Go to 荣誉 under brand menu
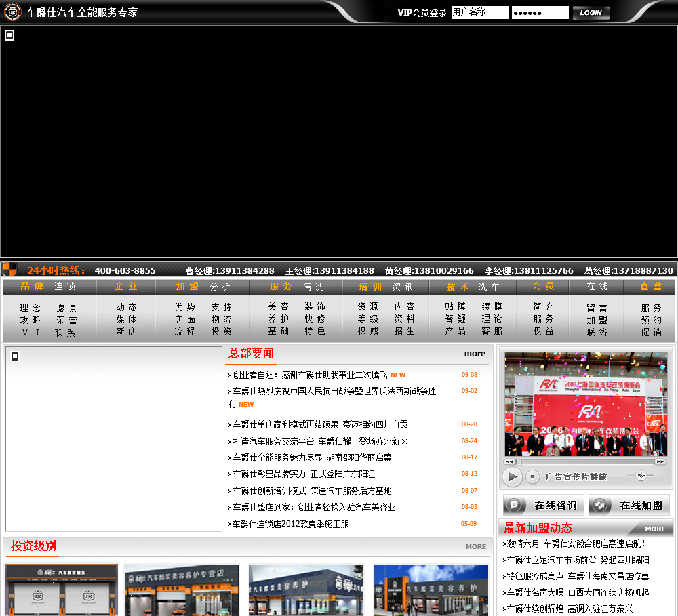Viewport: 678px width, 616px height. coord(66,320)
